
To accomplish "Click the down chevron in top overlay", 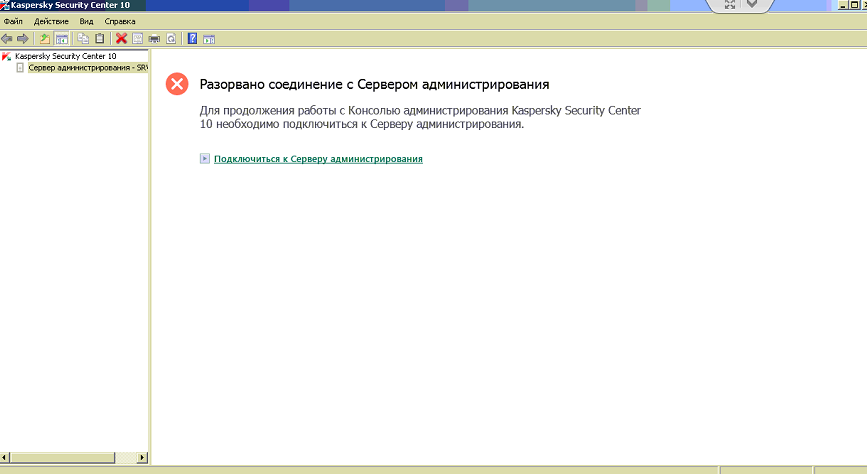I will pos(752,4).
